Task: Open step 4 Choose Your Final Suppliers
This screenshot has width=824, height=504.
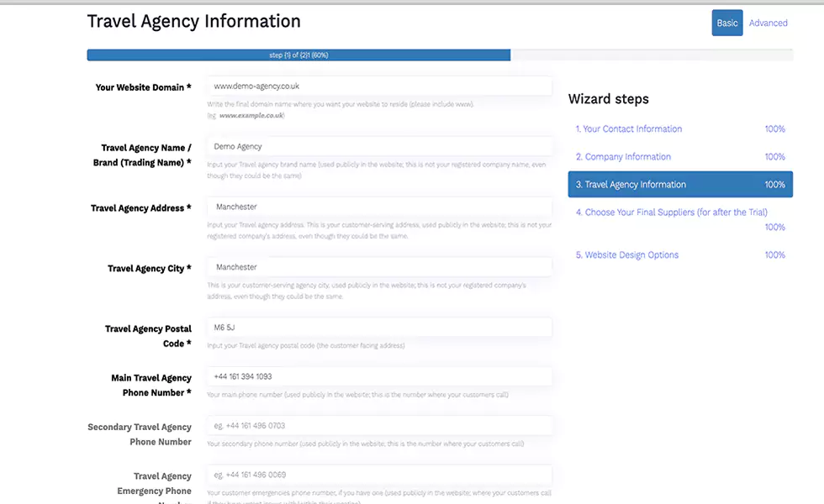Action: (671, 213)
